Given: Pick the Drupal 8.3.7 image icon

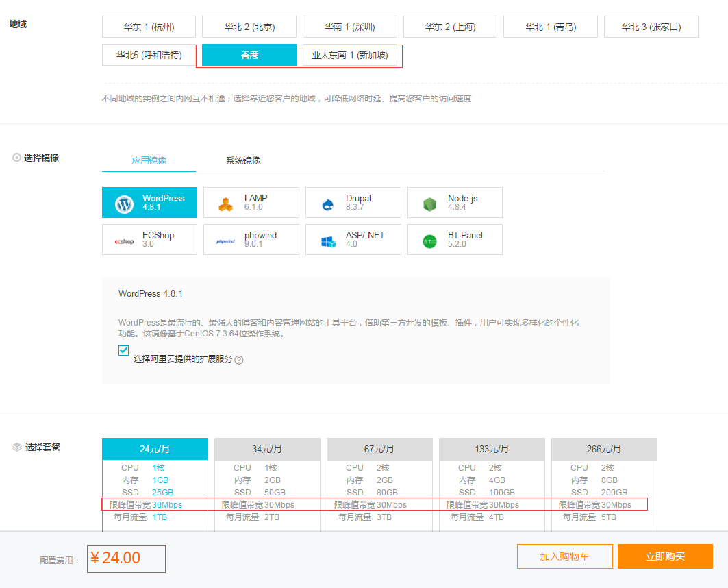Looking at the screenshot, I should [327, 204].
